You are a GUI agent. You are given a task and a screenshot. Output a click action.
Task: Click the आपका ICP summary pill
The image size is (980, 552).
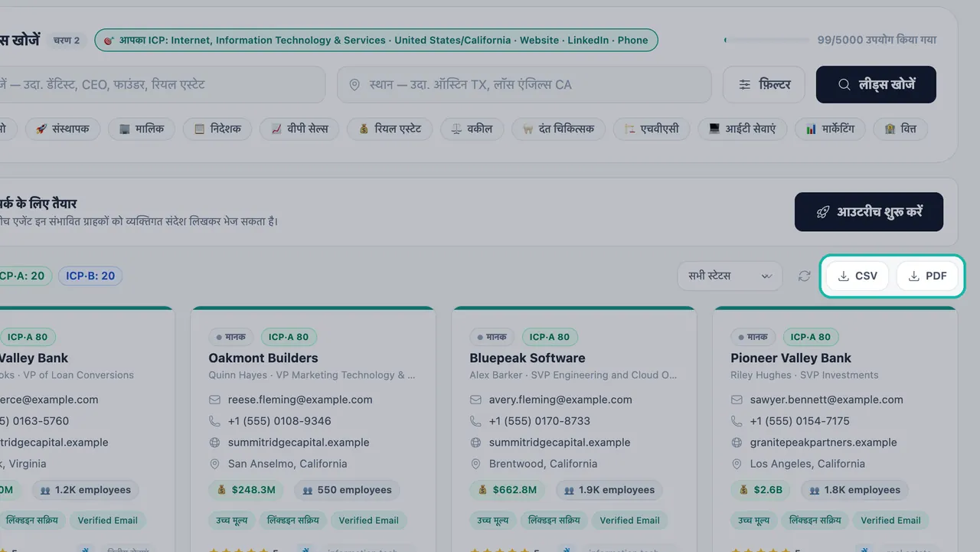click(376, 40)
